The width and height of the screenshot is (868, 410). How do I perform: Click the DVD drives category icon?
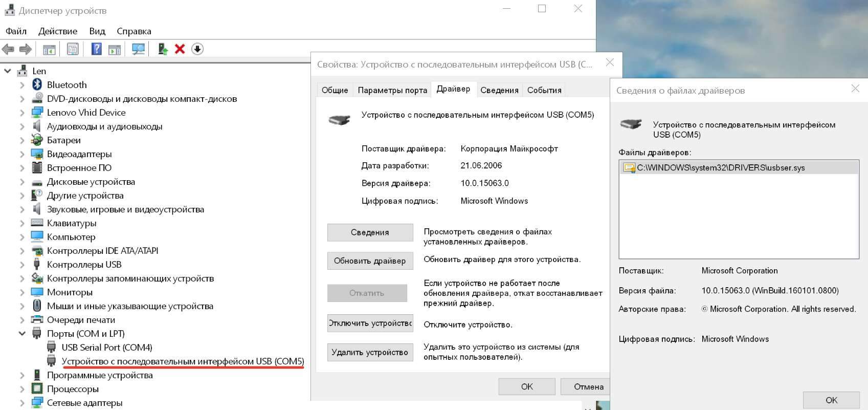37,98
